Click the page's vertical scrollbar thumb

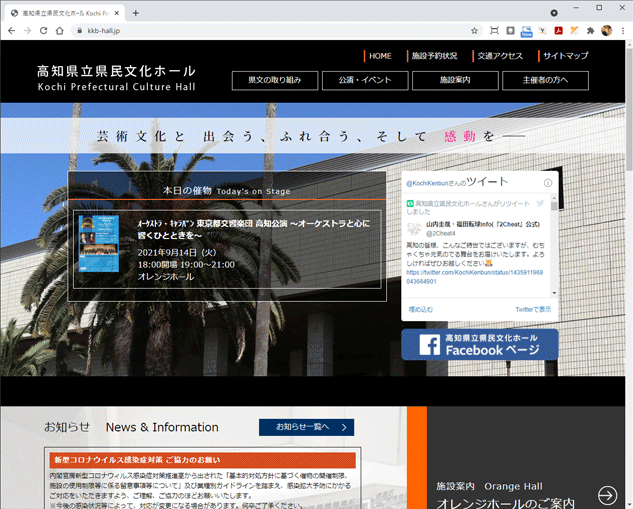(629, 109)
